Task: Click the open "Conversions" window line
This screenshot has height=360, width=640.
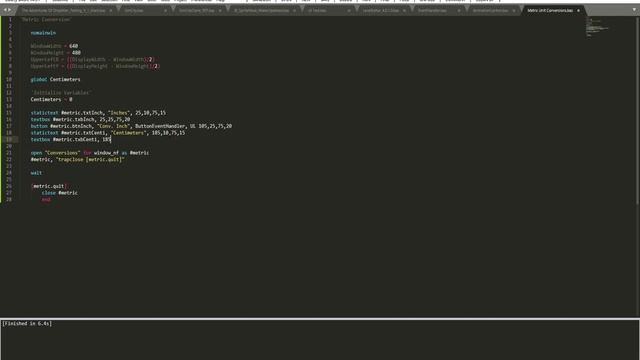Action: (x=90, y=153)
